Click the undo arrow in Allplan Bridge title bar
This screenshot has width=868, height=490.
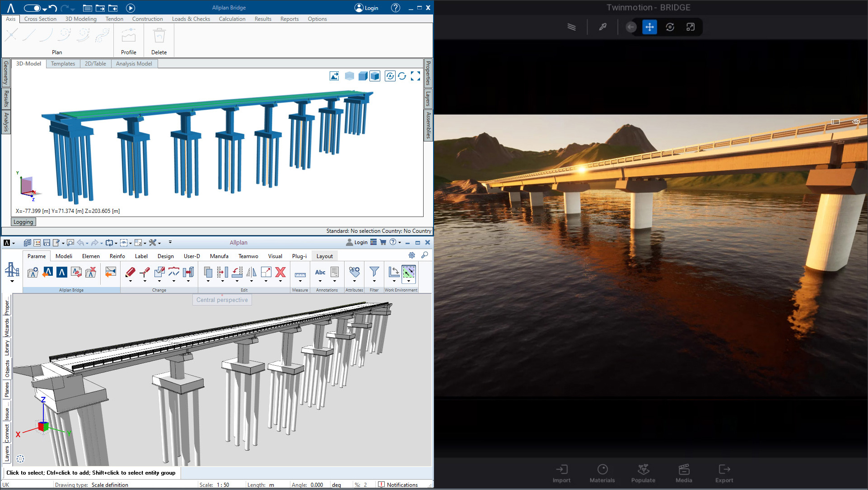click(x=52, y=8)
